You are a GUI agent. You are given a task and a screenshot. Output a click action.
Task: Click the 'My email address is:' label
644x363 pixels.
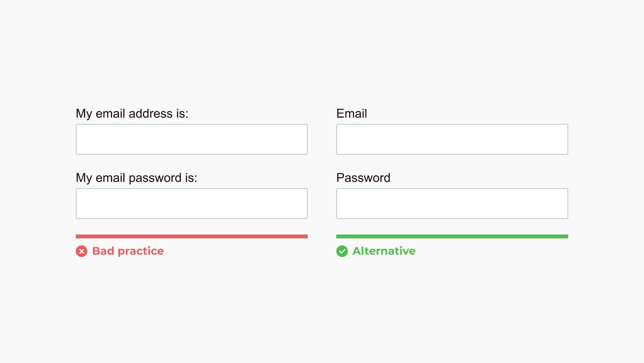(132, 113)
